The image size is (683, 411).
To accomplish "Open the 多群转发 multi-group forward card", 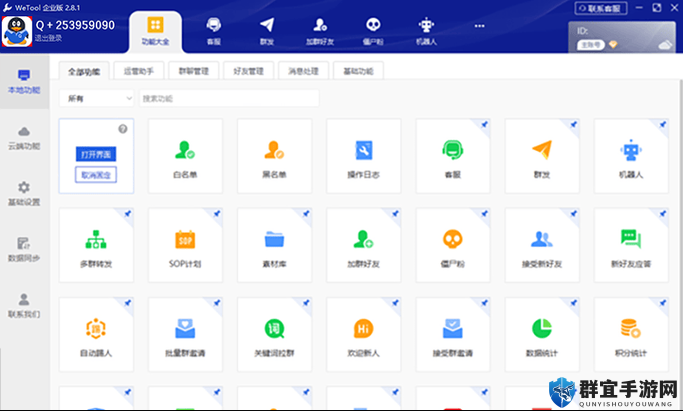I will tap(96, 245).
